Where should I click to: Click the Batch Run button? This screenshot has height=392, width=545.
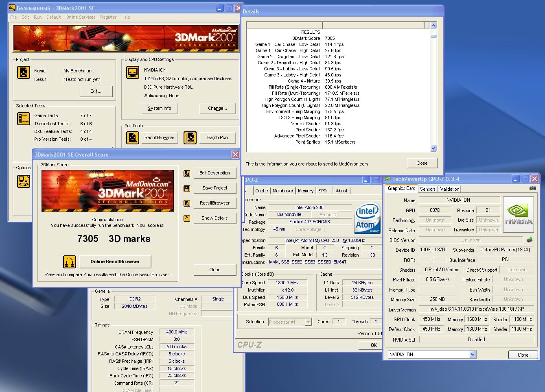[x=217, y=138]
